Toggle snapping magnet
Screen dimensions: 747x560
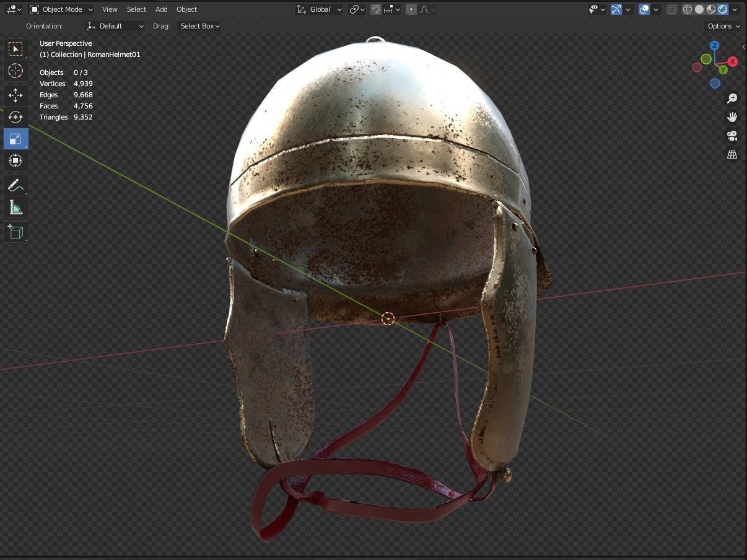click(x=376, y=9)
